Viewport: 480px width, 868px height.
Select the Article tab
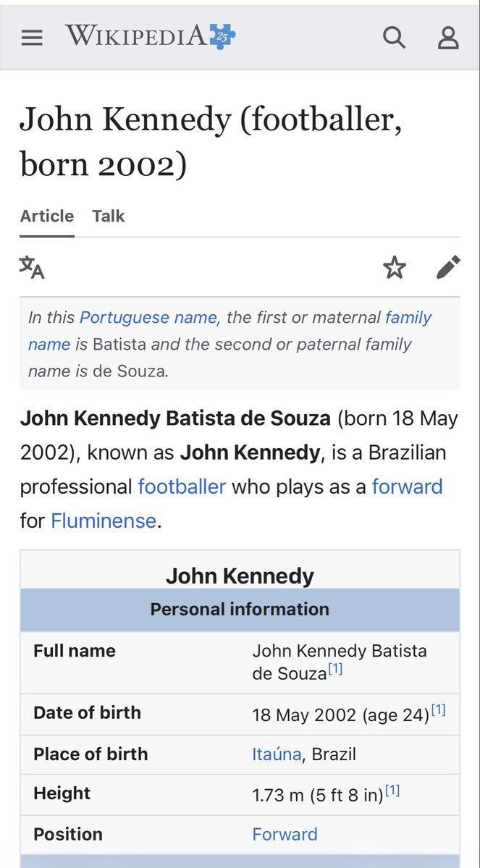click(x=47, y=216)
